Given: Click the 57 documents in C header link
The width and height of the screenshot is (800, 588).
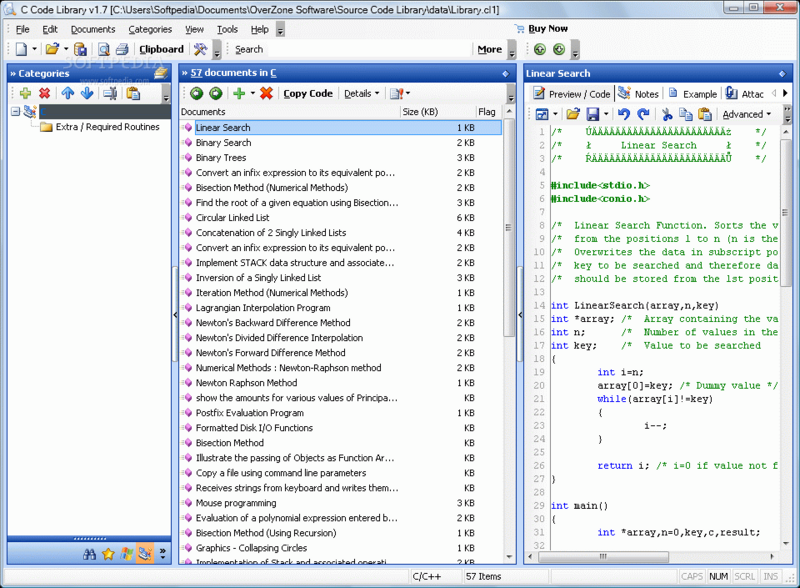Looking at the screenshot, I should [x=233, y=73].
